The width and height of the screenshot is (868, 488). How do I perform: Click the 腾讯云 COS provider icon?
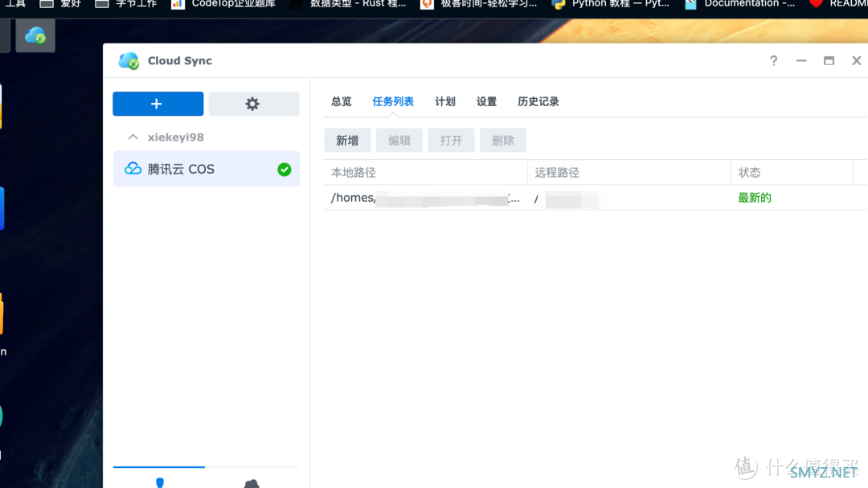click(133, 169)
